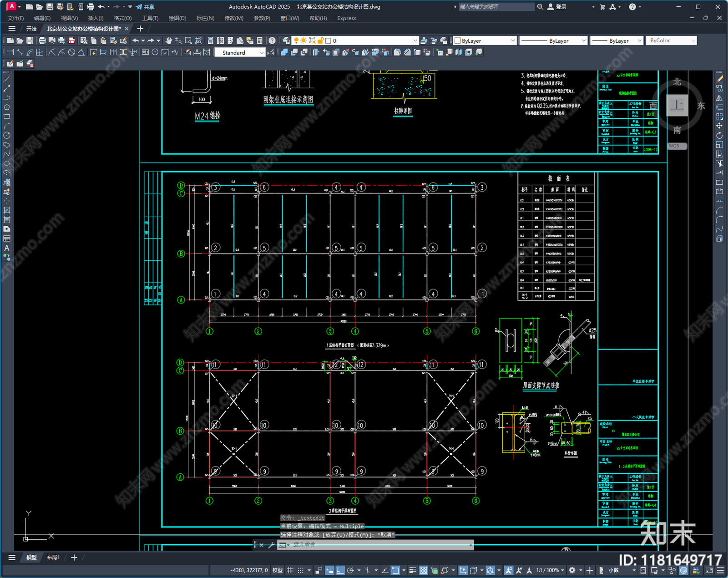Click the Rotate tool in right toolbar
This screenshot has width=728, height=578.
[x=719, y=135]
